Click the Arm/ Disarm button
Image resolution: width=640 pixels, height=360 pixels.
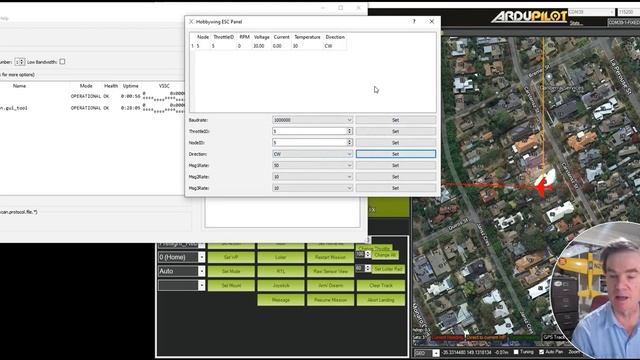(x=330, y=285)
